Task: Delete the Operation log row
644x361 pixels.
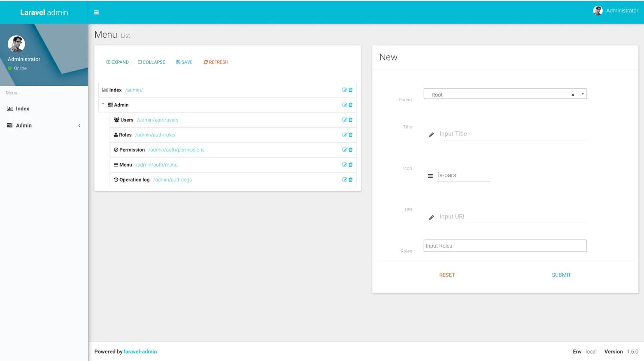Action: (x=350, y=180)
